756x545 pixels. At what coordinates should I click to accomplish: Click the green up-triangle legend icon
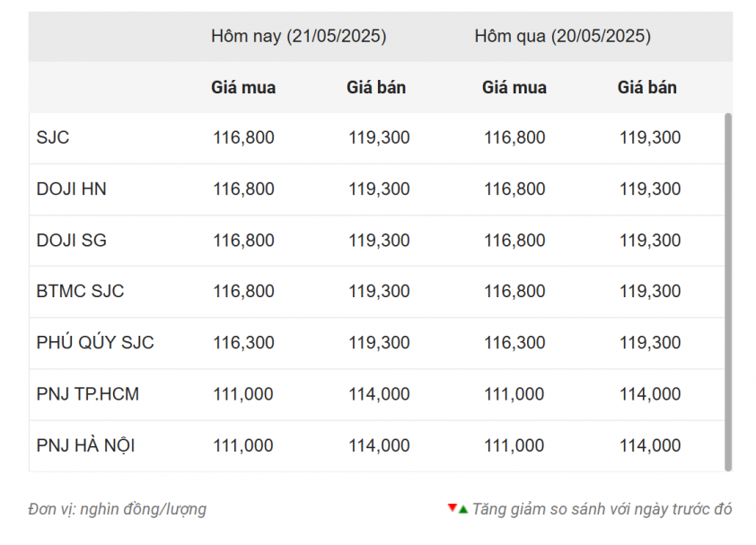click(x=463, y=509)
